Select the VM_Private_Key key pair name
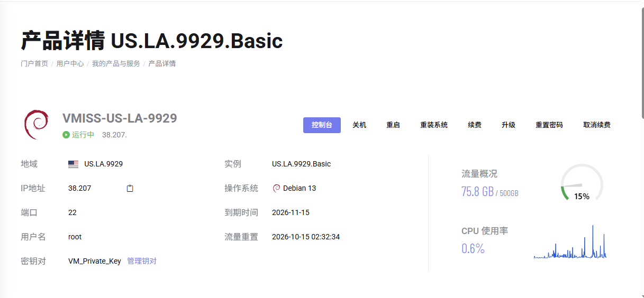Viewport: 644px width, 298px height. 95,261
